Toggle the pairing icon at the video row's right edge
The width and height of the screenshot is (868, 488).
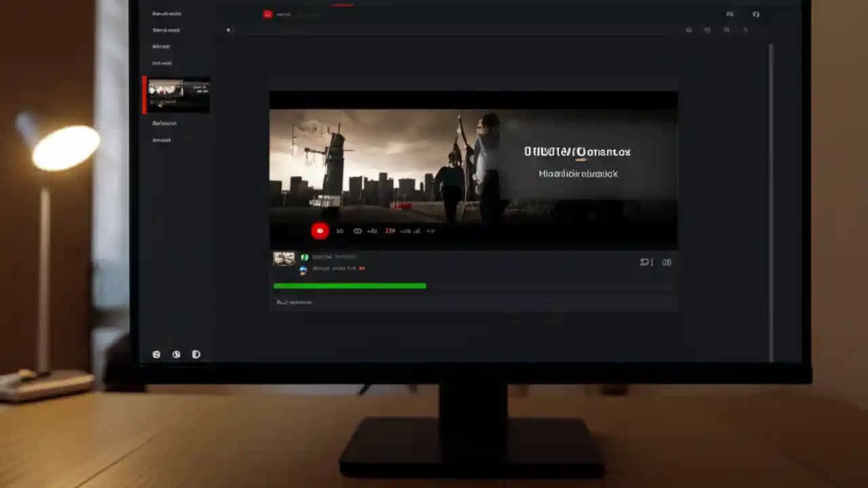click(667, 262)
